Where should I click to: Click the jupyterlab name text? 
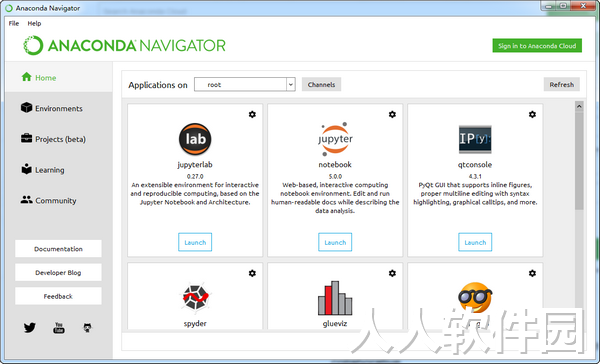tap(195, 165)
